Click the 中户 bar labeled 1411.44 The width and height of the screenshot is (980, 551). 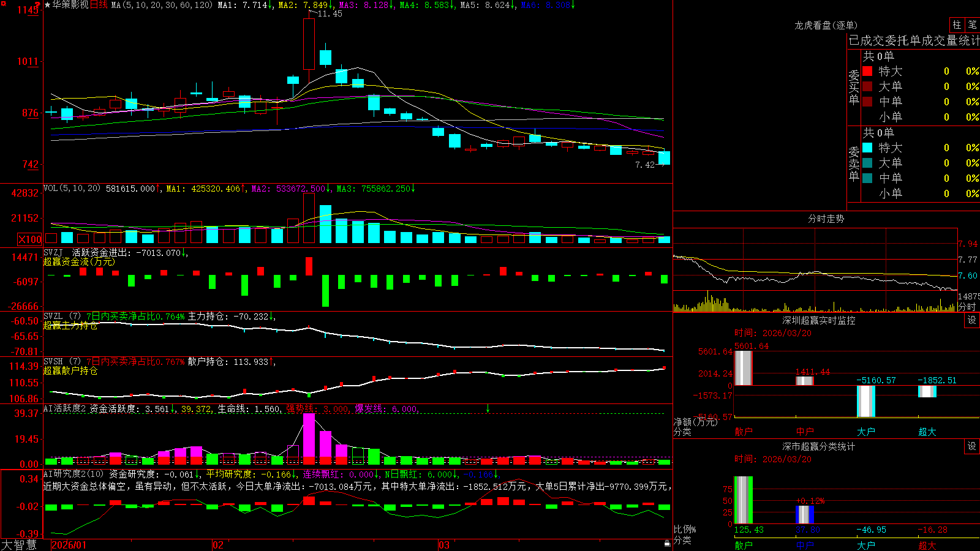[805, 381]
